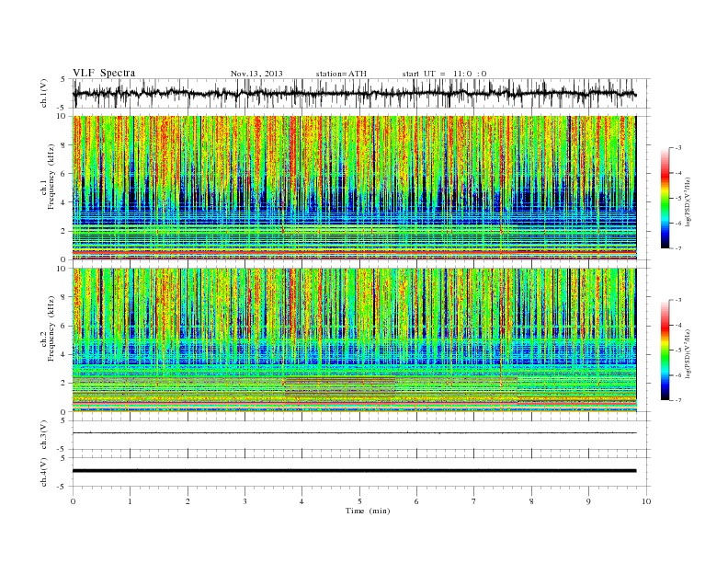Click the "0" tick on the time axis
Image resolution: width=728 pixels, height=563 pixels.
coord(73,501)
